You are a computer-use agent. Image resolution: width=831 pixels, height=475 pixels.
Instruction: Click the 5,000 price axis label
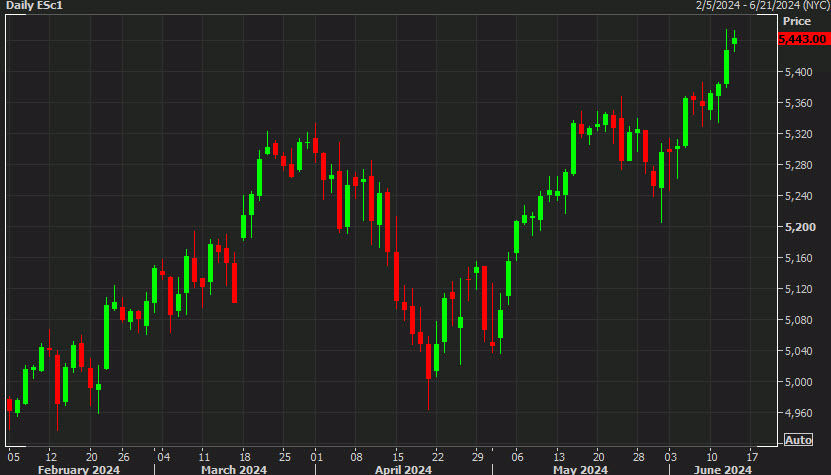(799, 382)
